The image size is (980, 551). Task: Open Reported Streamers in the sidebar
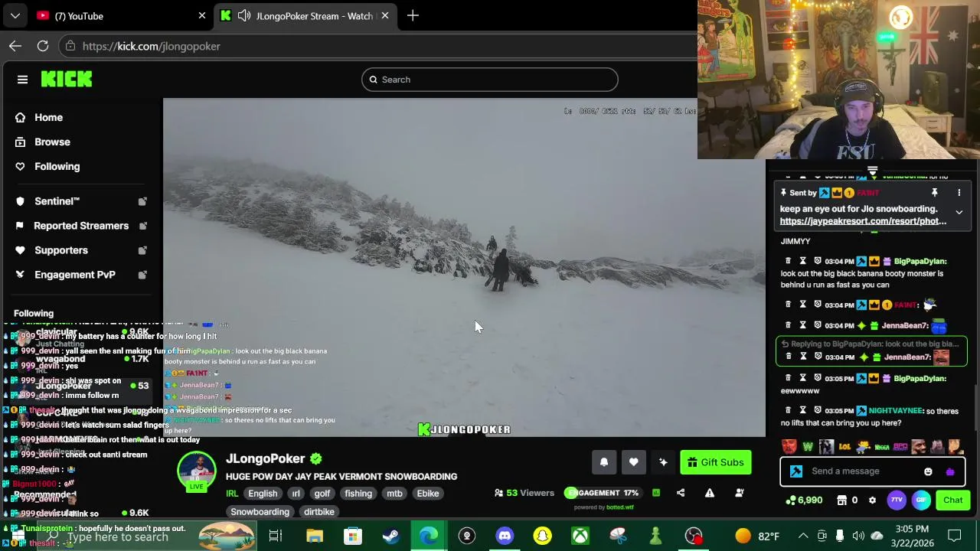80,226
